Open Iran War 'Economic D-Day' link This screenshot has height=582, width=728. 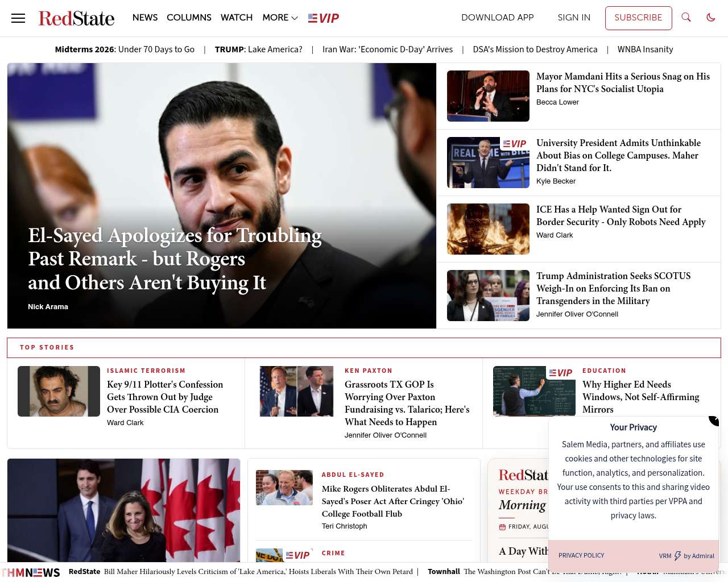[x=388, y=49]
